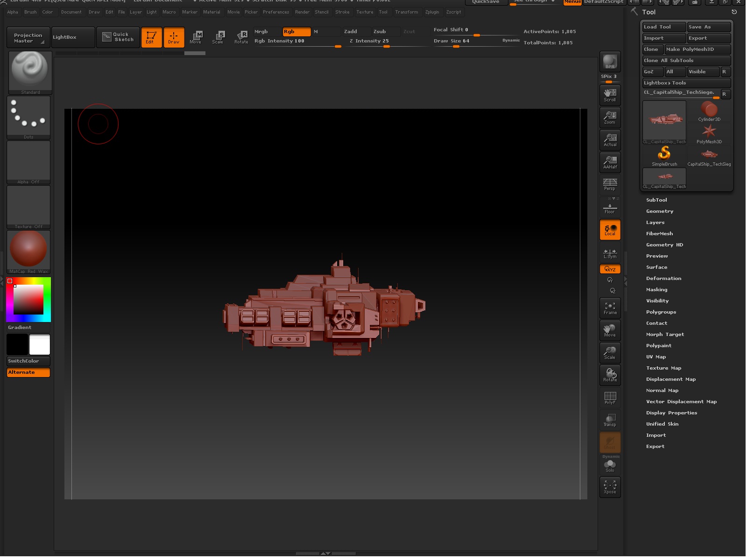Select the Scale transform mode in top shelf
This screenshot has width=747, height=560.
[x=218, y=37]
